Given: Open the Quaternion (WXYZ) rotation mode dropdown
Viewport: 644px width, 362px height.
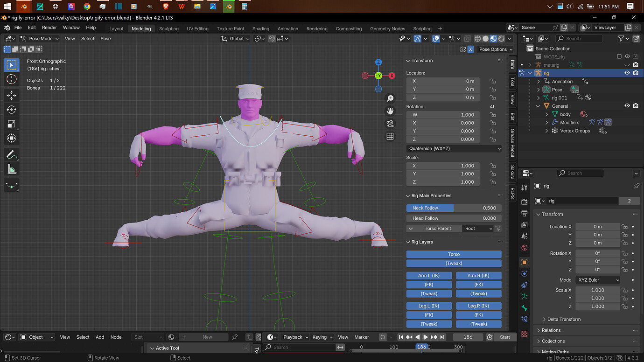Looking at the screenshot, I should point(454,149).
